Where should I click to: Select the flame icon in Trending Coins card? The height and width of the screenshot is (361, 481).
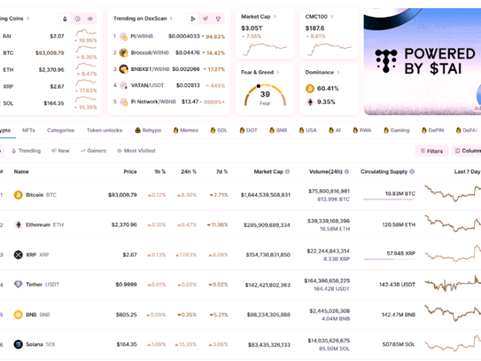tap(65, 19)
